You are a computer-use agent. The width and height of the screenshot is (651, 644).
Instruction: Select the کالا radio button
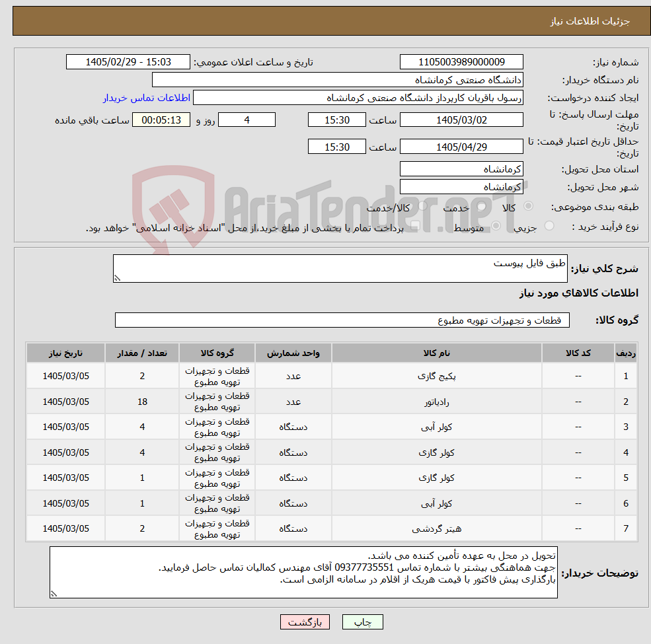(x=529, y=206)
